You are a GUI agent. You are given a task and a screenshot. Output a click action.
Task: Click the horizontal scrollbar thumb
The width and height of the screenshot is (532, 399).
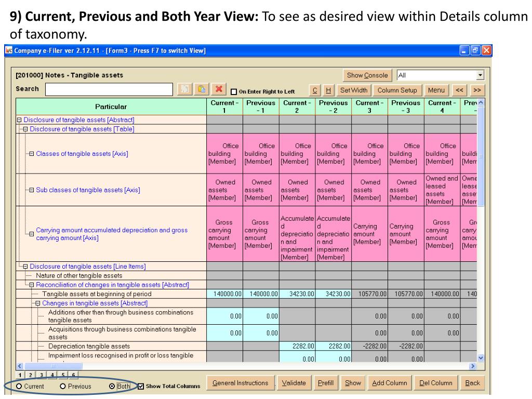click(54, 366)
